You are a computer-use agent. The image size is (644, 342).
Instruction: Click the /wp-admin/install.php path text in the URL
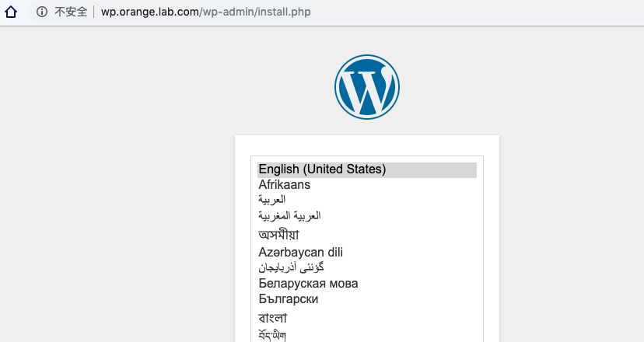pyautogui.click(x=255, y=12)
